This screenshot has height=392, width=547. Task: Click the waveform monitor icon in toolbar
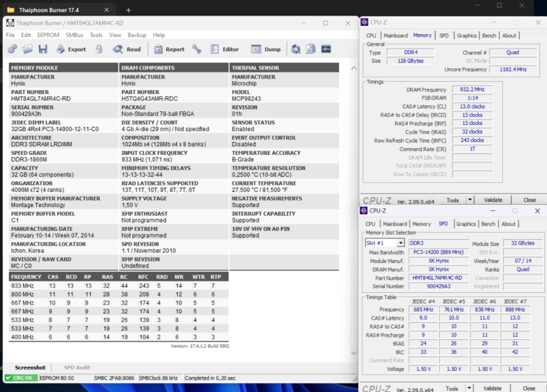326,49
